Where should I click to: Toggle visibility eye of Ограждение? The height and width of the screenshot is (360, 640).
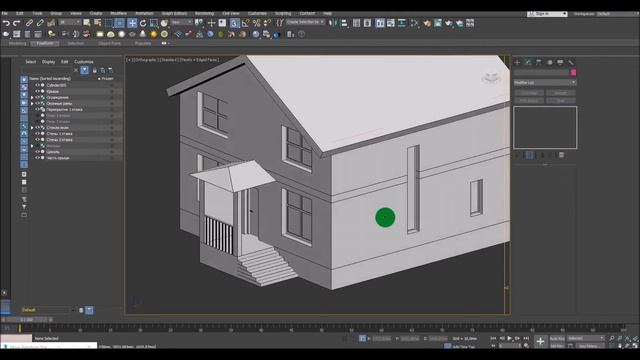pos(37,98)
